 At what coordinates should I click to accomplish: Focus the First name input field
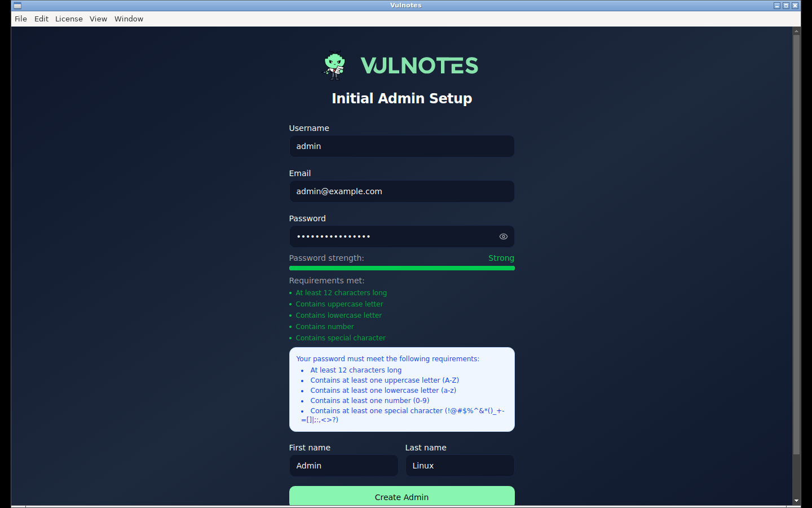click(344, 466)
